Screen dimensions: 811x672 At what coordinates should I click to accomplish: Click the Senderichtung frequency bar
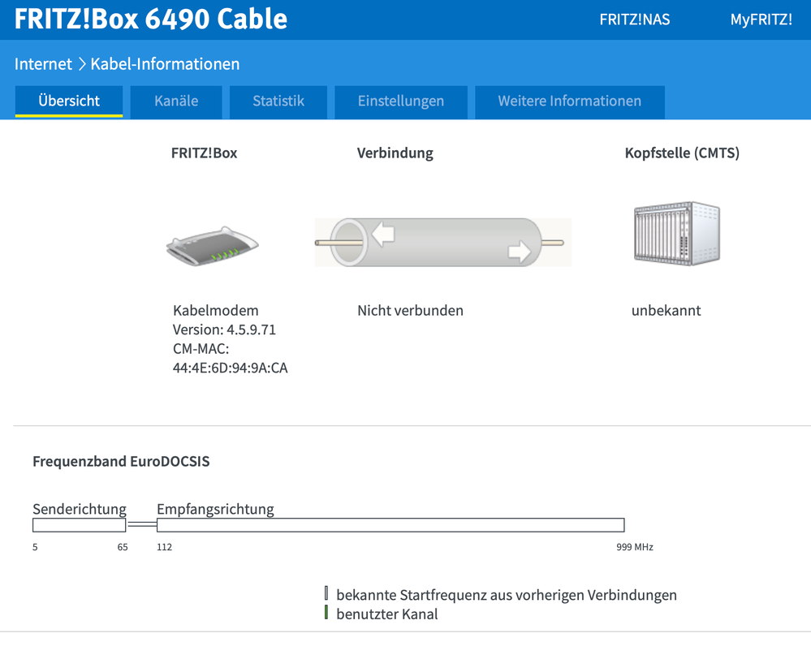79,525
